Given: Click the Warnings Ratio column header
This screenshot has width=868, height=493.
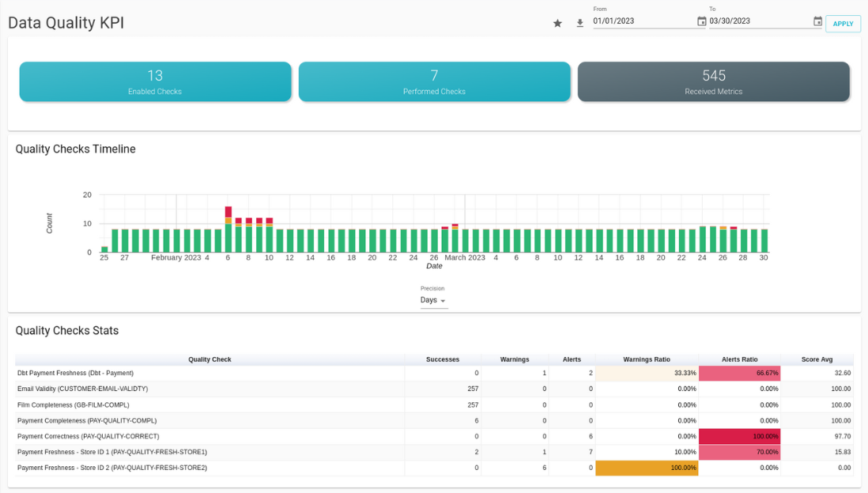Looking at the screenshot, I should [x=647, y=359].
